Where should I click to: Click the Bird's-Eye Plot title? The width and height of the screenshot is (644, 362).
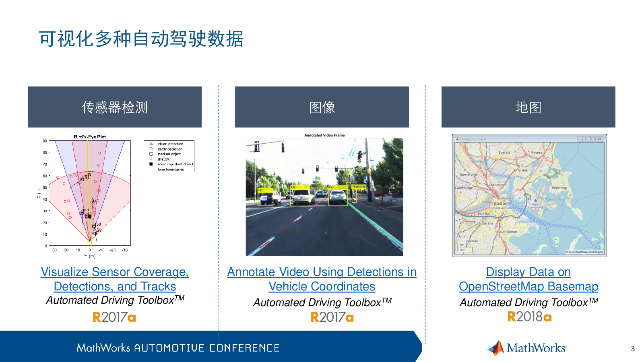(90, 137)
